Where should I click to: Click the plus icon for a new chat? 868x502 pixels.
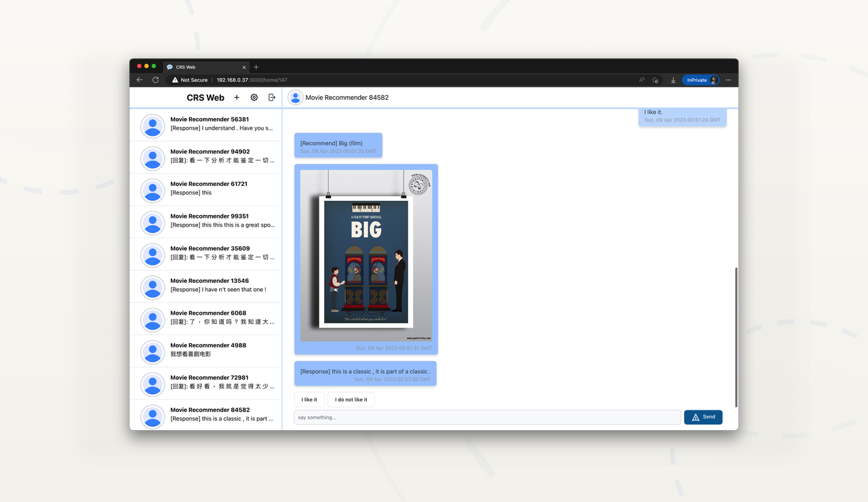[237, 98]
